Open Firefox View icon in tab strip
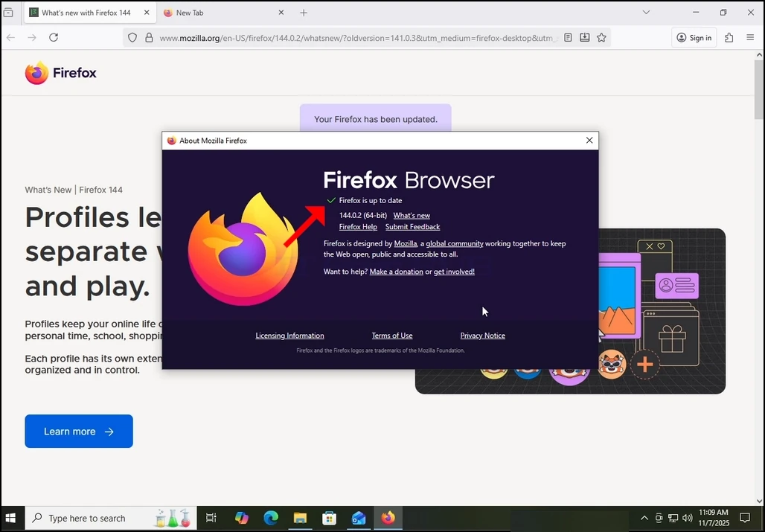The height and width of the screenshot is (532, 765). tap(8, 13)
